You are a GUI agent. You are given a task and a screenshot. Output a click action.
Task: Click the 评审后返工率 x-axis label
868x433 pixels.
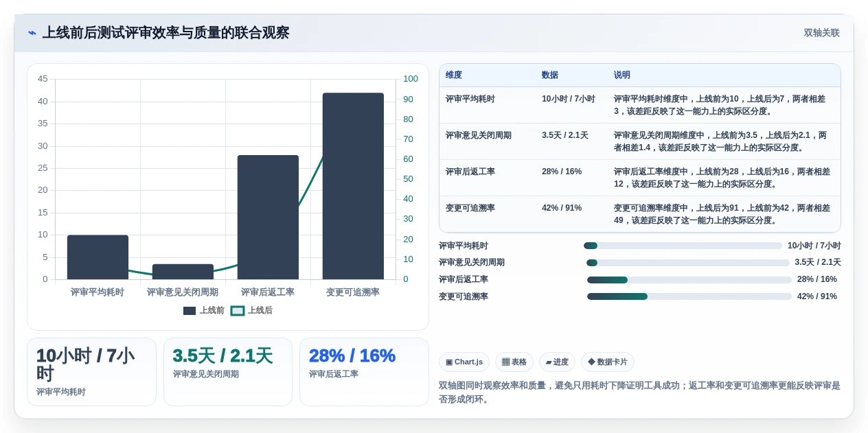pyautogui.click(x=268, y=292)
